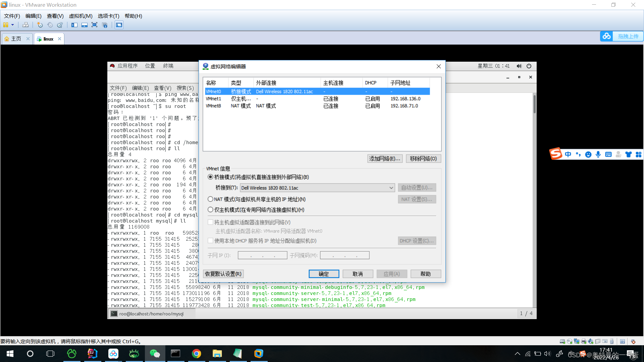Open the bridged-to adapter dropdown
Screen dimensions: 644x362
(x=317, y=188)
